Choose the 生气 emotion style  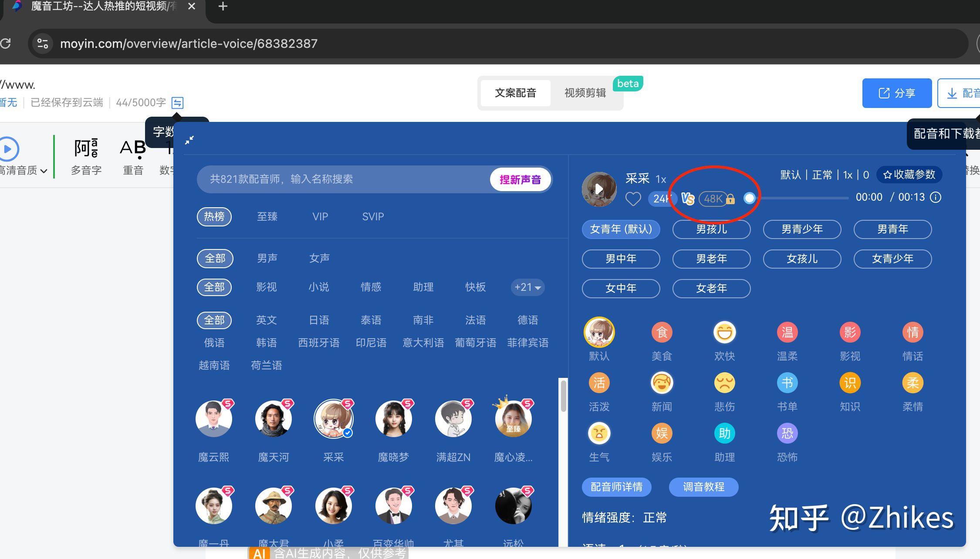click(599, 442)
